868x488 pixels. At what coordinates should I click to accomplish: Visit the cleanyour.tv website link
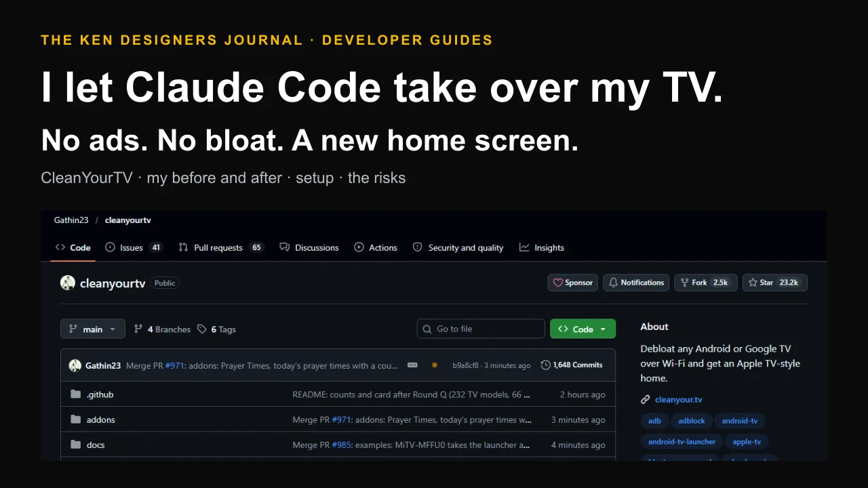point(678,399)
